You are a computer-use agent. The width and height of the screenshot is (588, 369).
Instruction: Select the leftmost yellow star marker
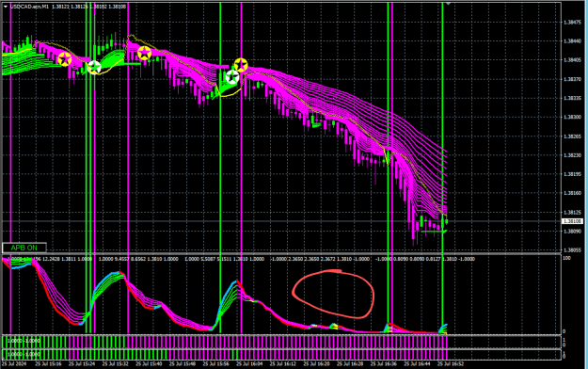click(65, 59)
